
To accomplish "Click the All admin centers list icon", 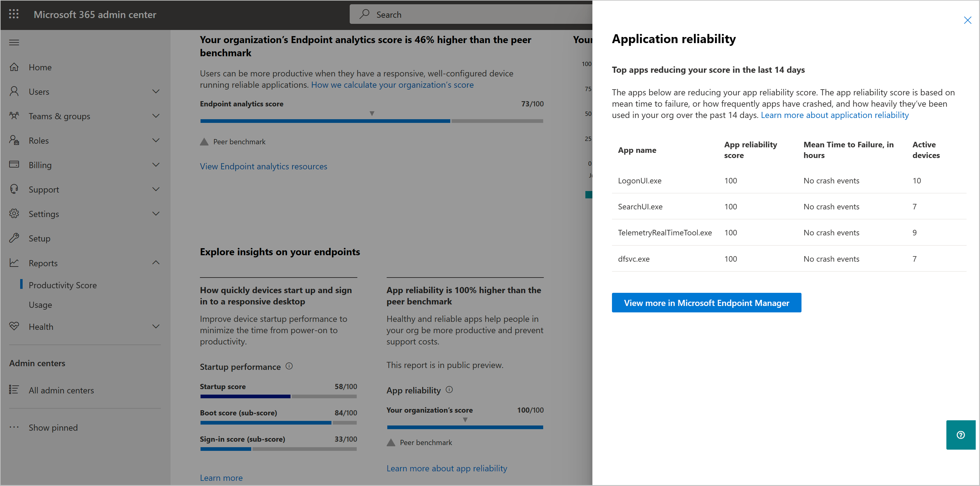I will 14,390.
